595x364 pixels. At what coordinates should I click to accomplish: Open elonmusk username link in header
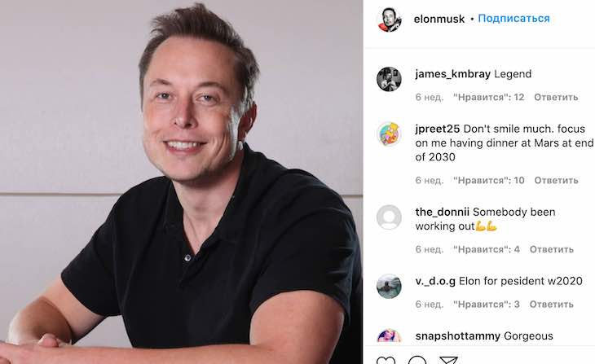click(x=439, y=19)
